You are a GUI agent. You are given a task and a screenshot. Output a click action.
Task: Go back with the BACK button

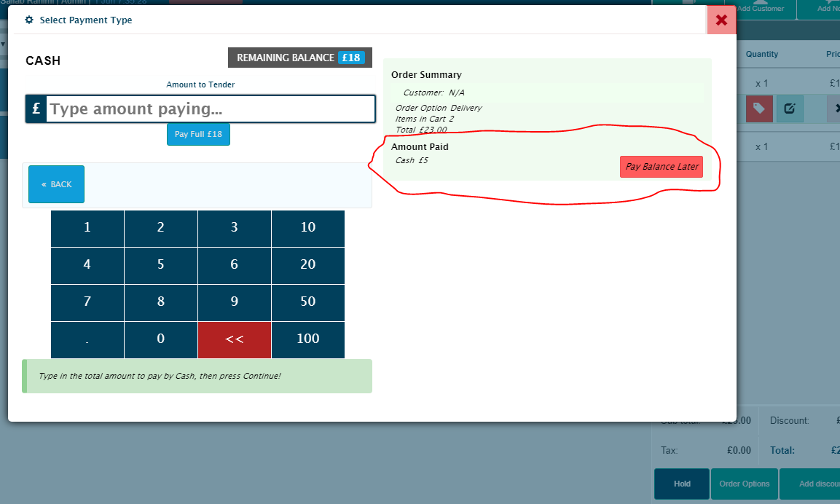56,184
